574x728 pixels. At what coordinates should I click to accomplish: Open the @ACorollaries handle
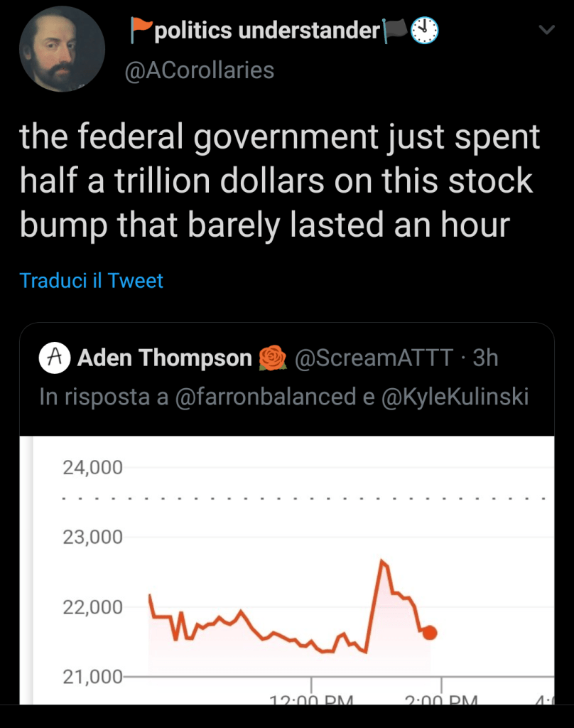pyautogui.click(x=200, y=70)
